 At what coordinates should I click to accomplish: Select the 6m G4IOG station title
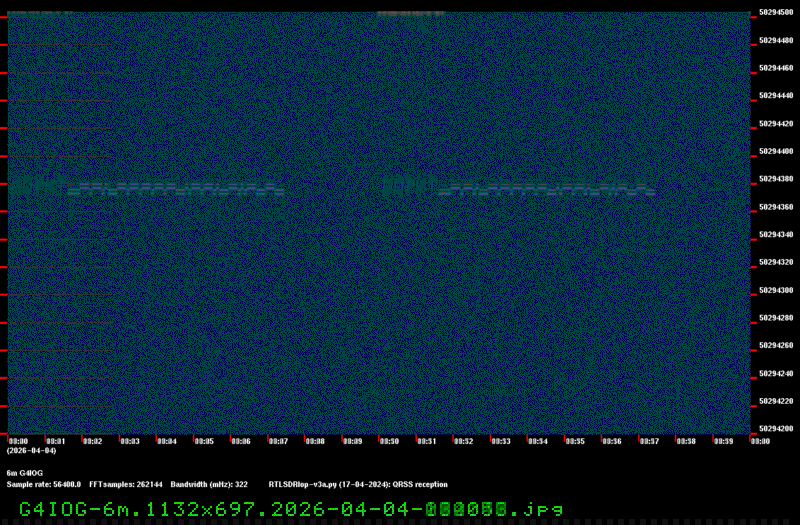point(25,472)
